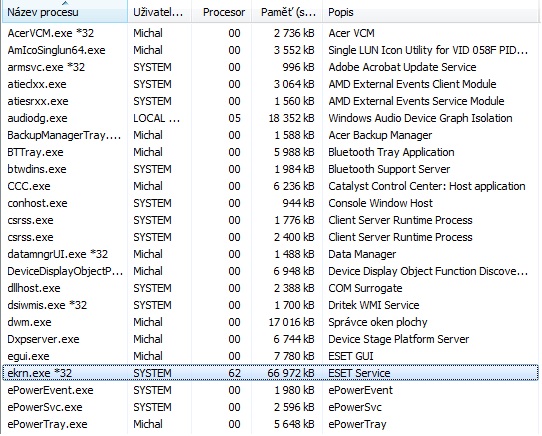The image size is (542, 436).
Task: Sort by the Uživatel column header
Action: click(x=159, y=12)
